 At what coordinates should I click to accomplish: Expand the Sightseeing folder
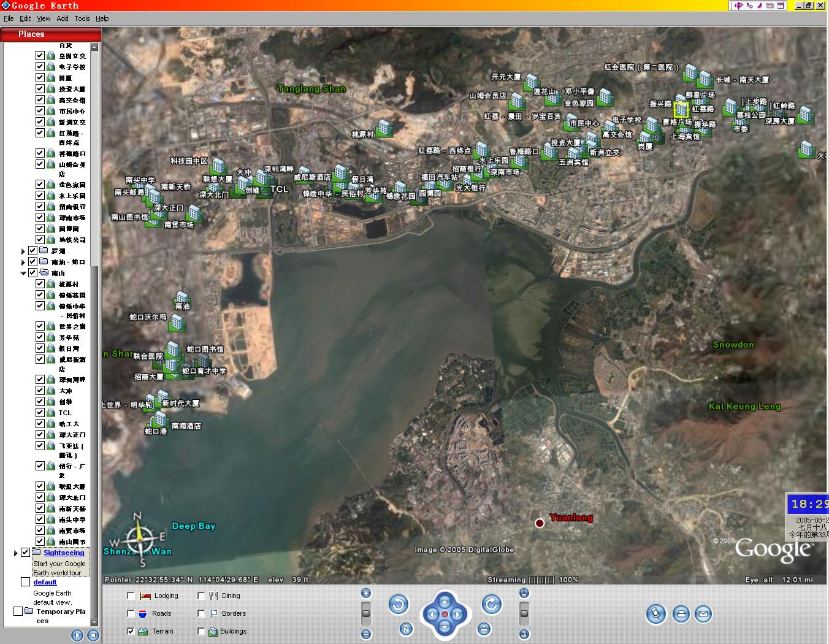coord(15,553)
